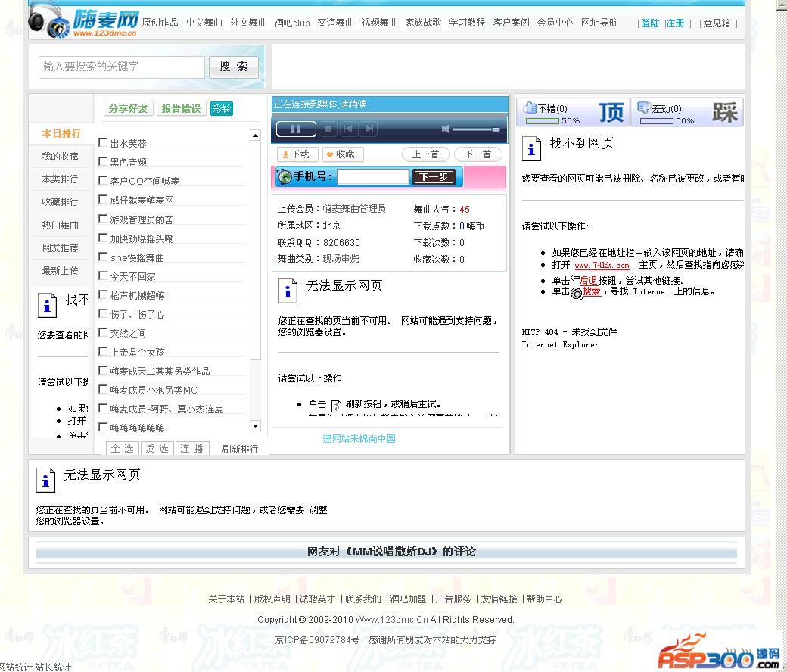Vote 顶 thumbs-up for this track
This screenshot has width=787, height=672.
(611, 113)
